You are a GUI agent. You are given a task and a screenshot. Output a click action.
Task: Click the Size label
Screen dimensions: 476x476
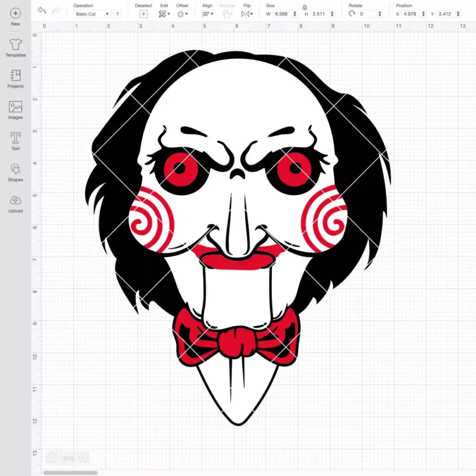270,5
